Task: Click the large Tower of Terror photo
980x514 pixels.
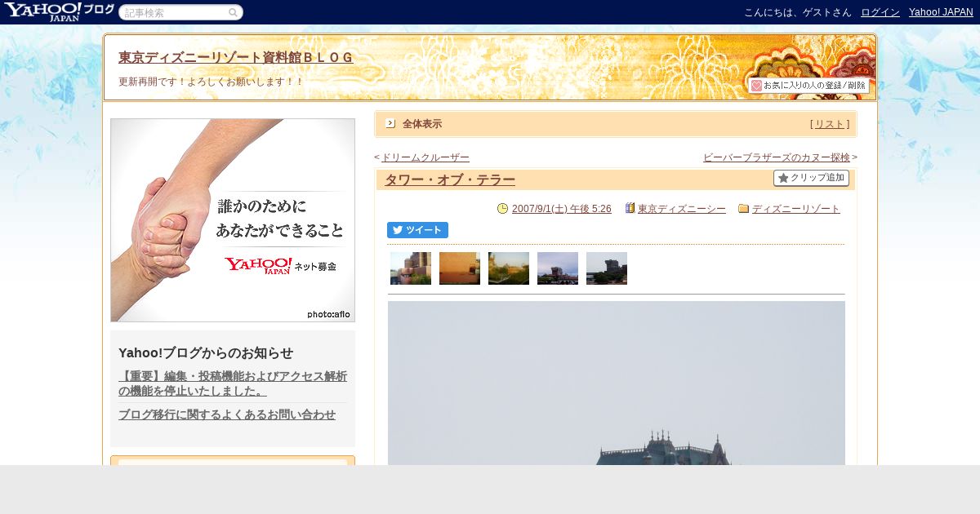Action: [617, 383]
